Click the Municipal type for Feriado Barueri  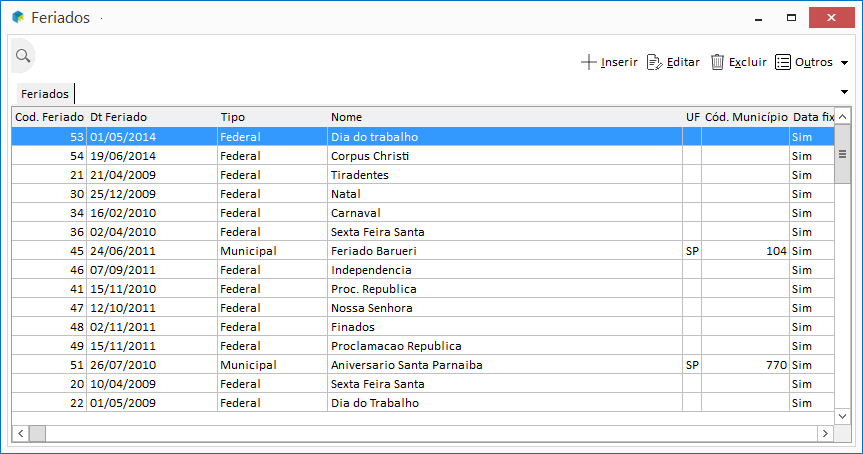coord(248,251)
